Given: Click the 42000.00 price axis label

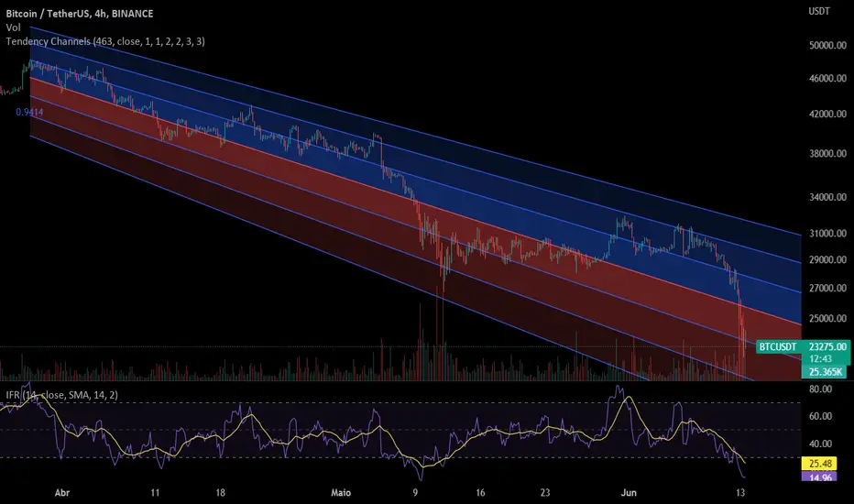Looking at the screenshot, I should (827, 114).
